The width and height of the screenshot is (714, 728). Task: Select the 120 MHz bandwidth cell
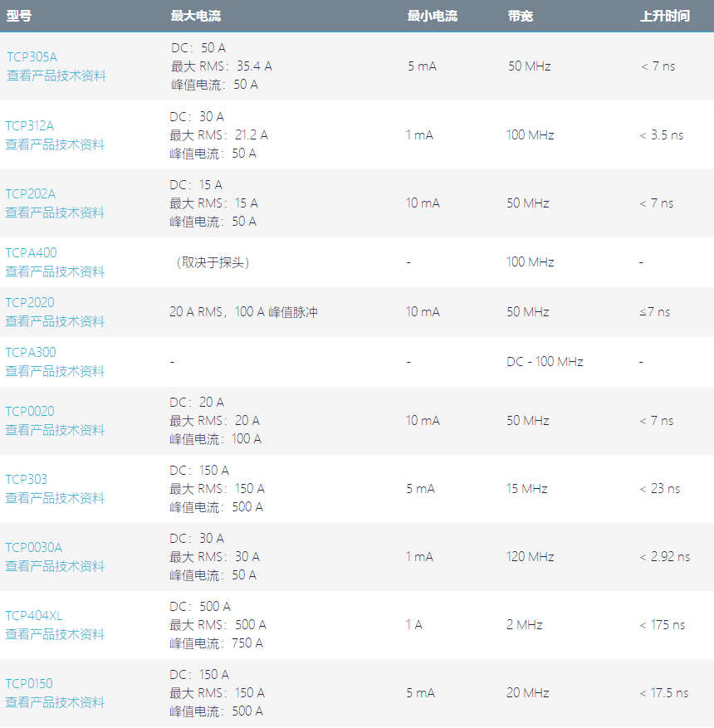coord(531,557)
